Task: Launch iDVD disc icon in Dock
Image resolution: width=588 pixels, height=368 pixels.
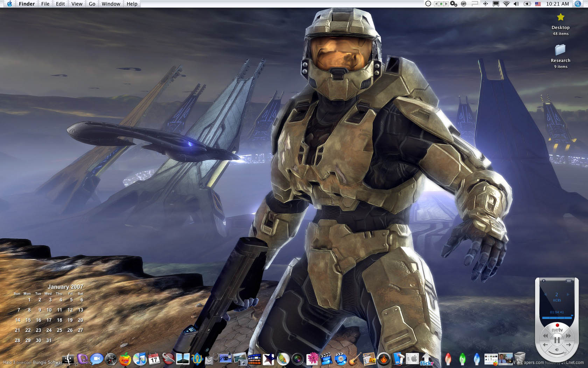Action: tap(341, 359)
